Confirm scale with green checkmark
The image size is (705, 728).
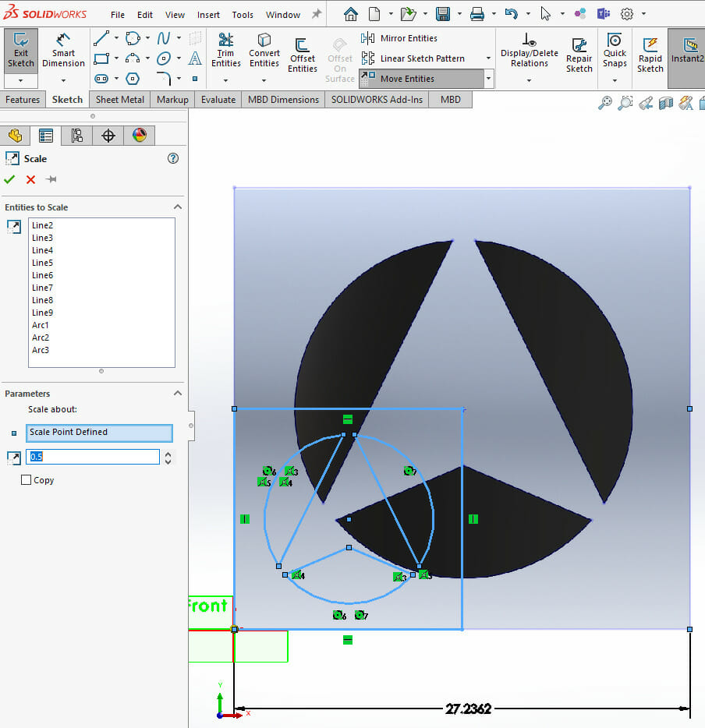click(x=9, y=180)
